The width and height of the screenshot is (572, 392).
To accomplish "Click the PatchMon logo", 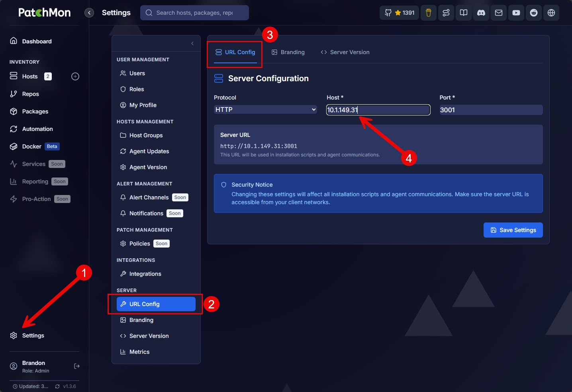I will click(45, 13).
